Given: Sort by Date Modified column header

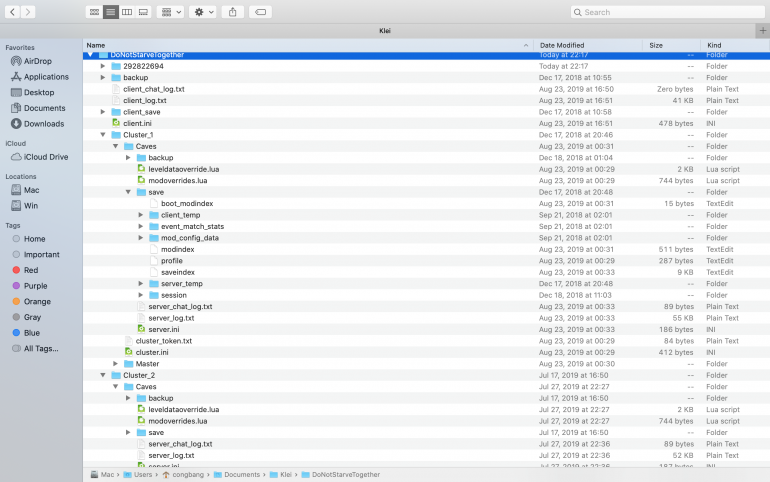Looking at the screenshot, I should pos(588,45).
